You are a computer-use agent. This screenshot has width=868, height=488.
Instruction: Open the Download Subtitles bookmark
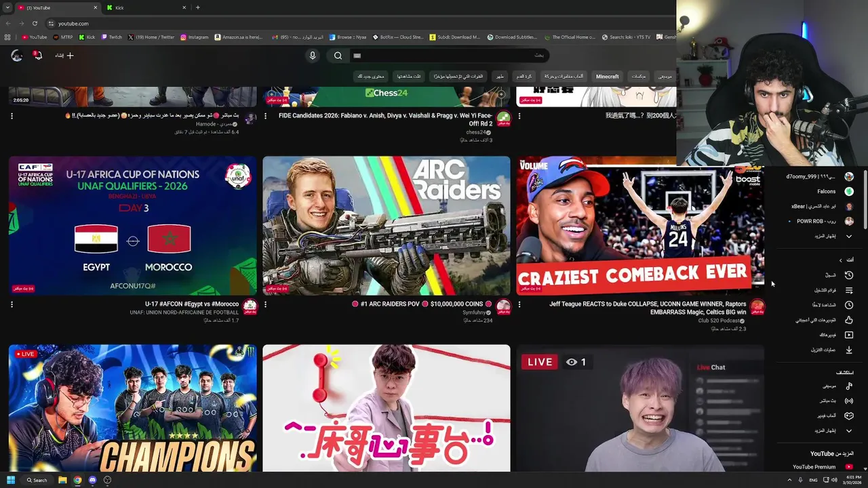(511, 37)
